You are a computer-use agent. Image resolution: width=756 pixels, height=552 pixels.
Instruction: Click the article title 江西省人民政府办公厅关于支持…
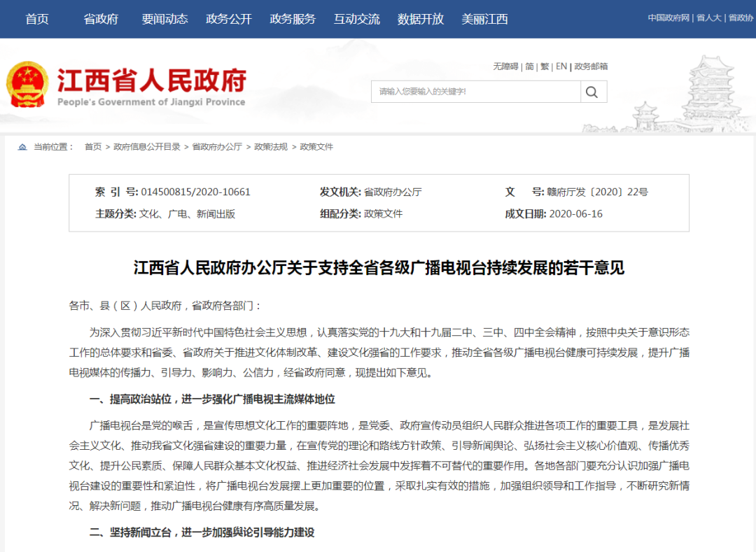pyautogui.click(x=379, y=268)
